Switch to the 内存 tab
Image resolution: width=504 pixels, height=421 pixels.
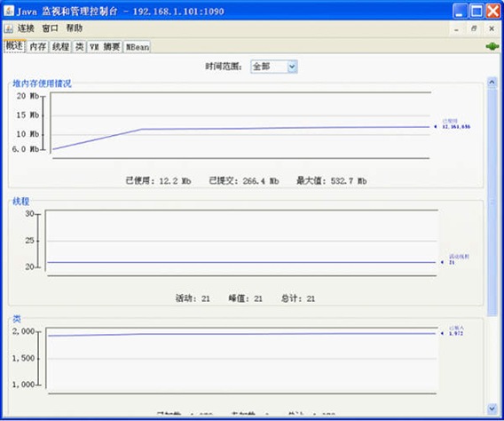coord(38,47)
